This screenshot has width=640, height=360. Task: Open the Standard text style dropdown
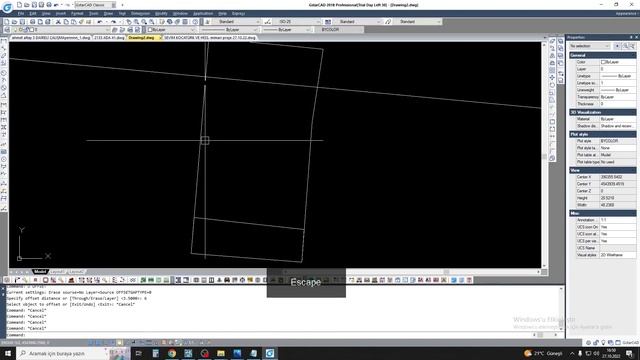click(x=236, y=22)
